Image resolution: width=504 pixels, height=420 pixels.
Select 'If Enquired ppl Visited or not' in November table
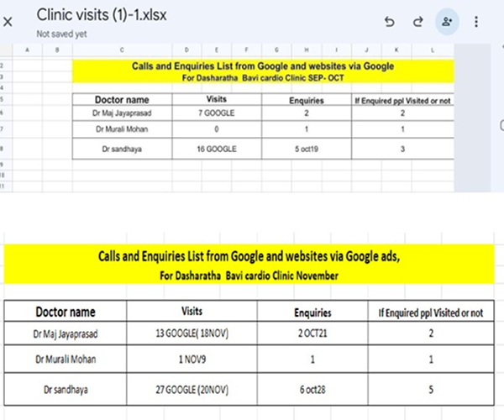coord(431,312)
